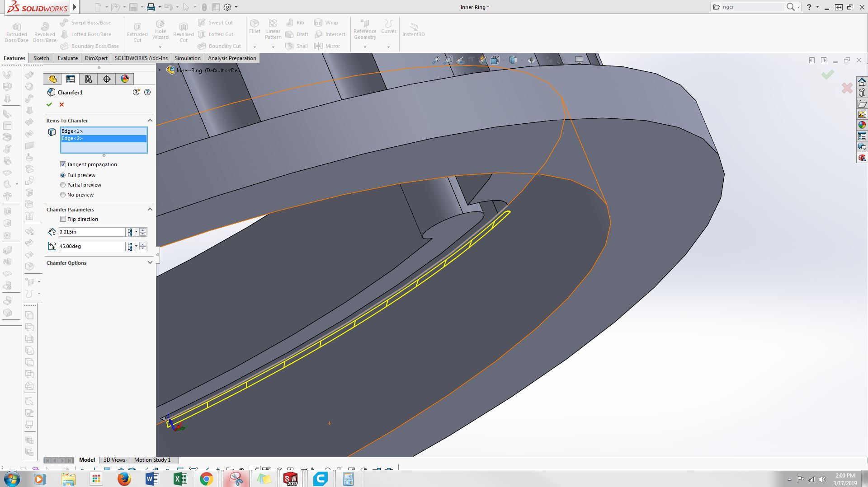
Task: Open the DimXpertManager crosshair tab
Action: pos(107,79)
